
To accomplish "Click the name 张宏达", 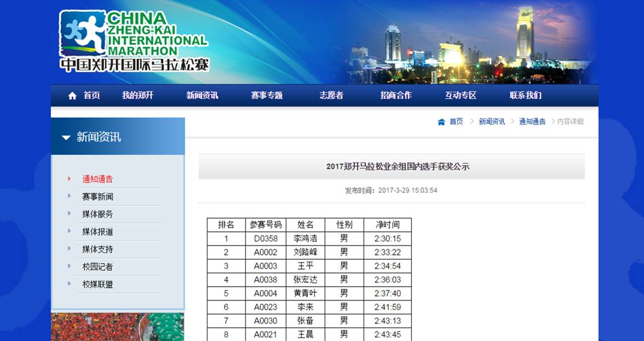I will (x=305, y=280).
